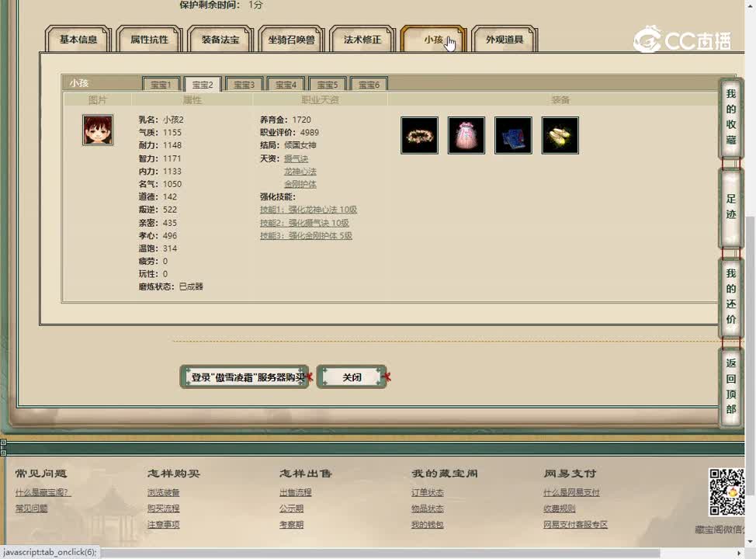Click the 登录"傲雪凌霜"服务器购买 button

(x=245, y=377)
